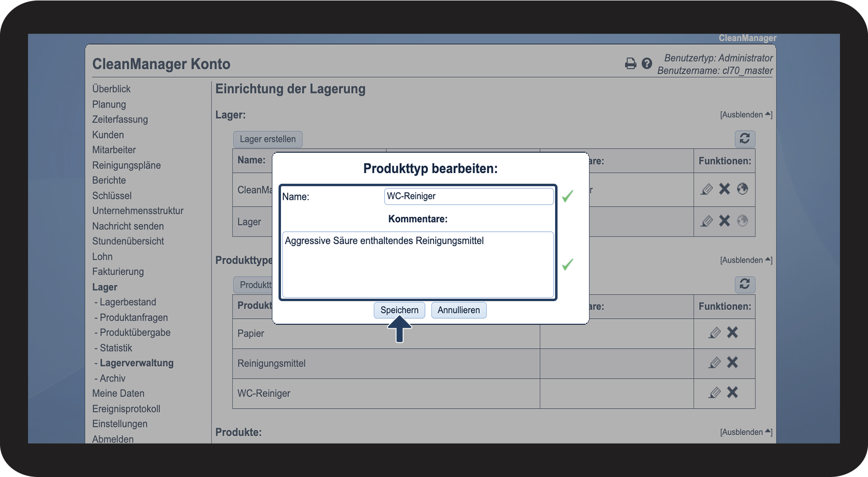Open Fakturierung menu item

[x=118, y=272]
